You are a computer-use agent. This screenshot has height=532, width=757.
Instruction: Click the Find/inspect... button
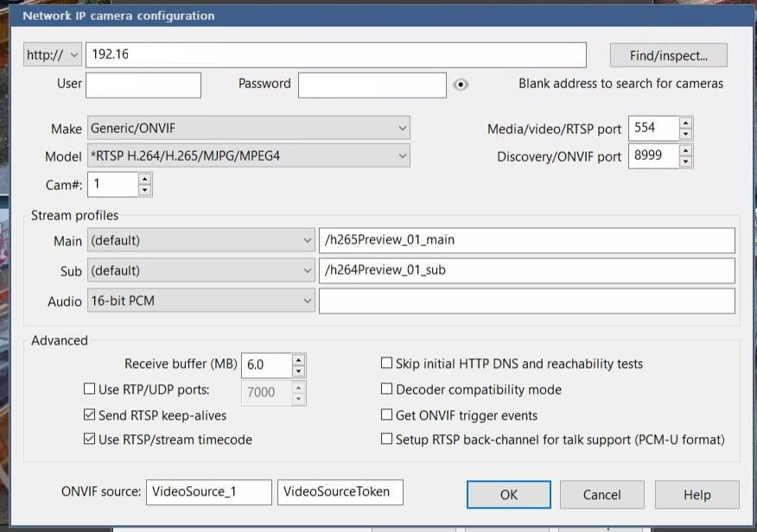[668, 55]
